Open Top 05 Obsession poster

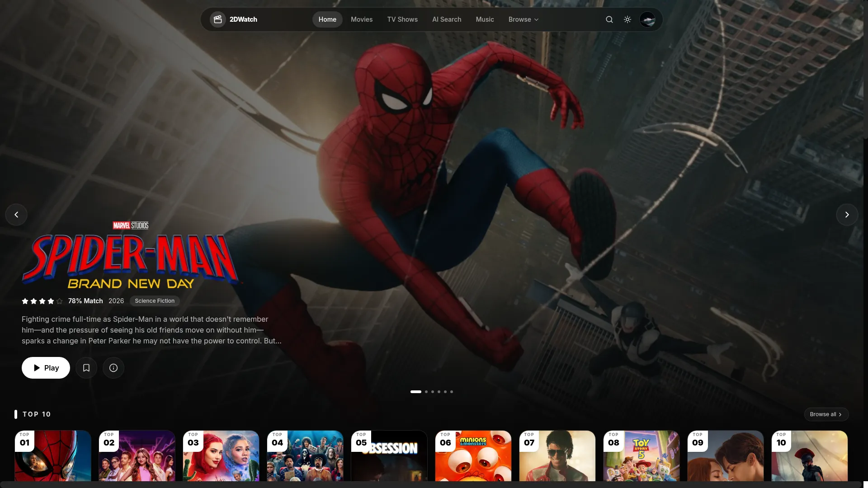(389, 456)
